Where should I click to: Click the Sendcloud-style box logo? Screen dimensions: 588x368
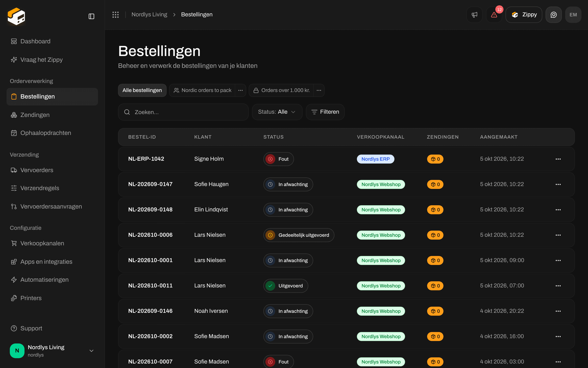point(16,16)
